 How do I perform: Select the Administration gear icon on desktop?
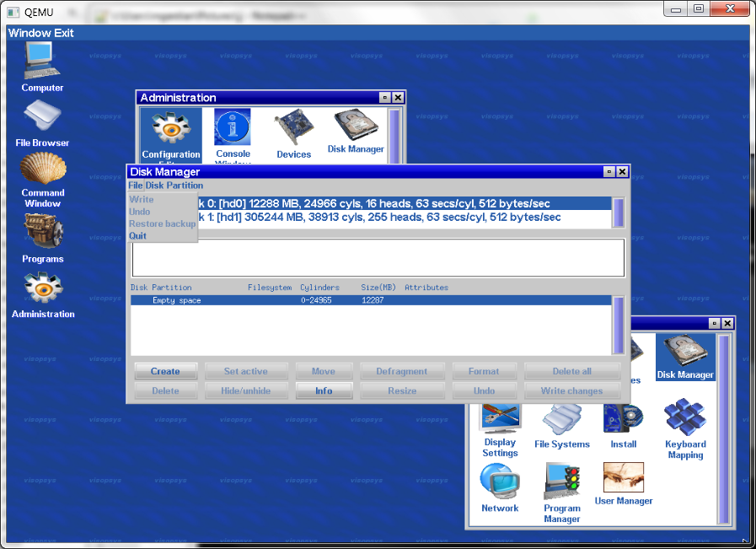43,295
